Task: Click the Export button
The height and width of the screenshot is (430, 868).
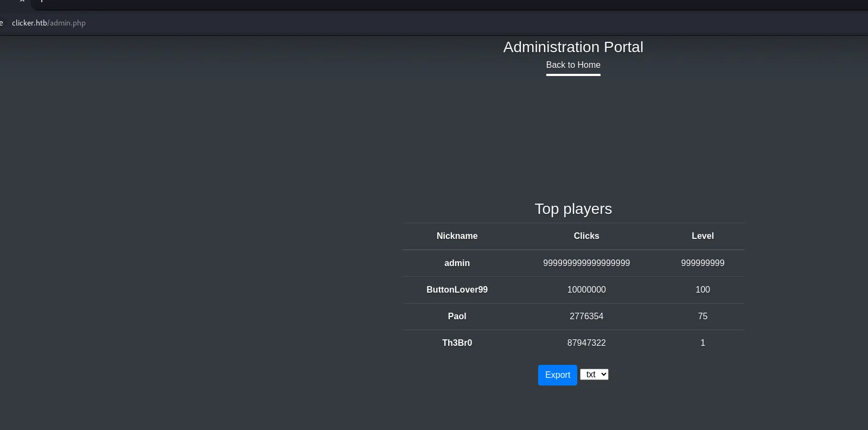Action: (x=557, y=375)
